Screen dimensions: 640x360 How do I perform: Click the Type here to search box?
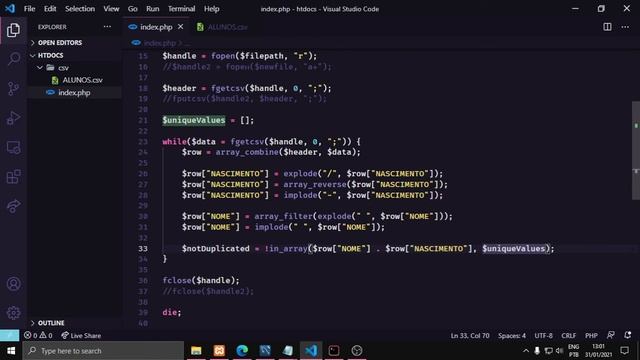click(x=103, y=351)
